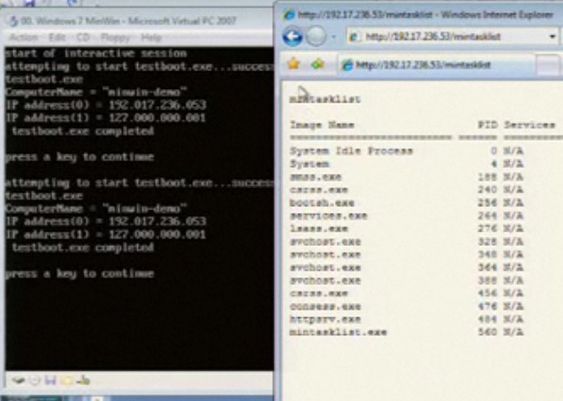Open a new blank browser tab
Image resolution: width=563 pixels, height=401 pixels.
click(x=548, y=65)
